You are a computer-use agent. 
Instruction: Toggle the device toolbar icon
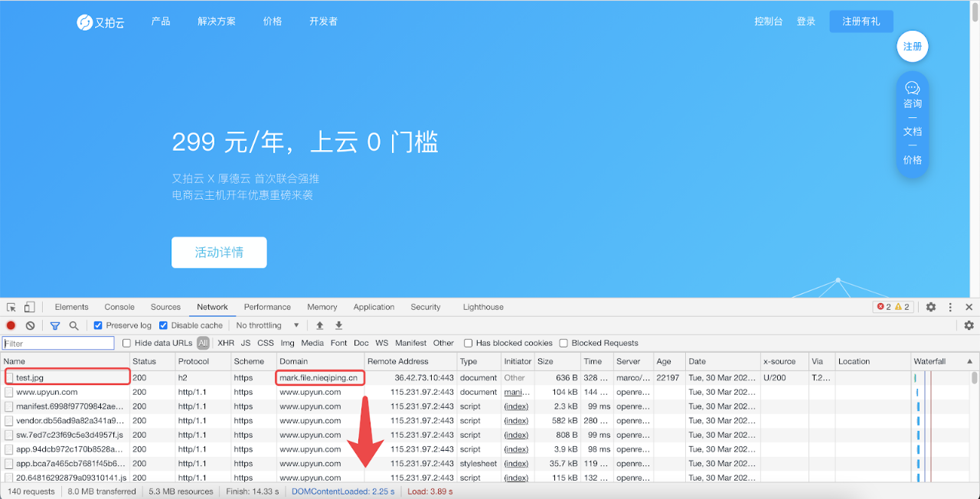[29, 307]
